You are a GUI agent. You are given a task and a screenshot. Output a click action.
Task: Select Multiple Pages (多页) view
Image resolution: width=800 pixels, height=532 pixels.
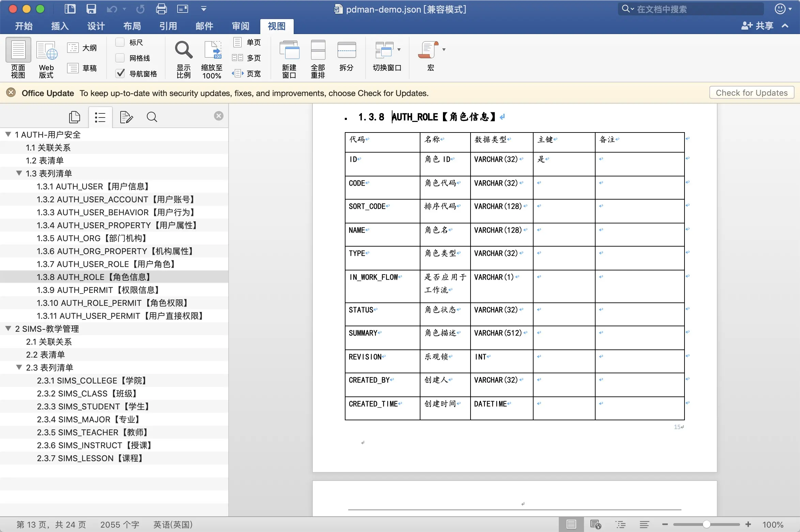(x=246, y=58)
